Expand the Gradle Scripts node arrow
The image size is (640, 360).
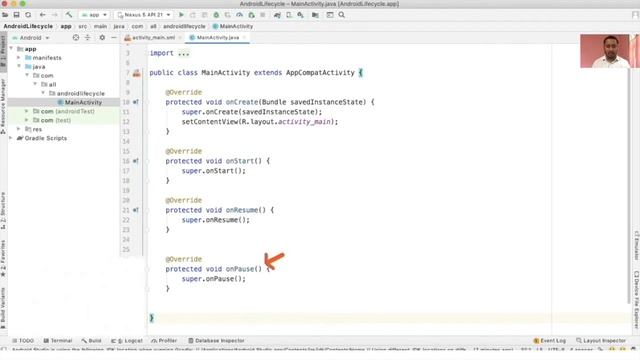point(11,138)
